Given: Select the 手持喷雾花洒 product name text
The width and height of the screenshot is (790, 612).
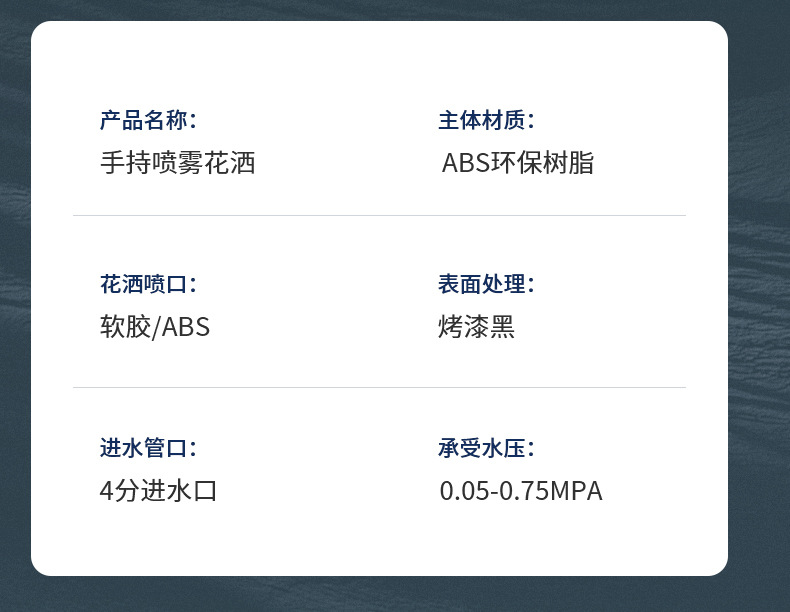Looking at the screenshot, I should (178, 162).
